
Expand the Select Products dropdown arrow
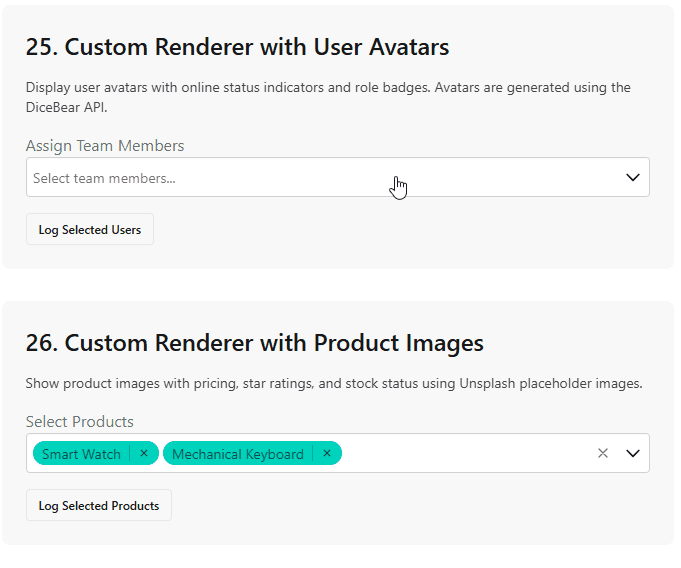(633, 453)
